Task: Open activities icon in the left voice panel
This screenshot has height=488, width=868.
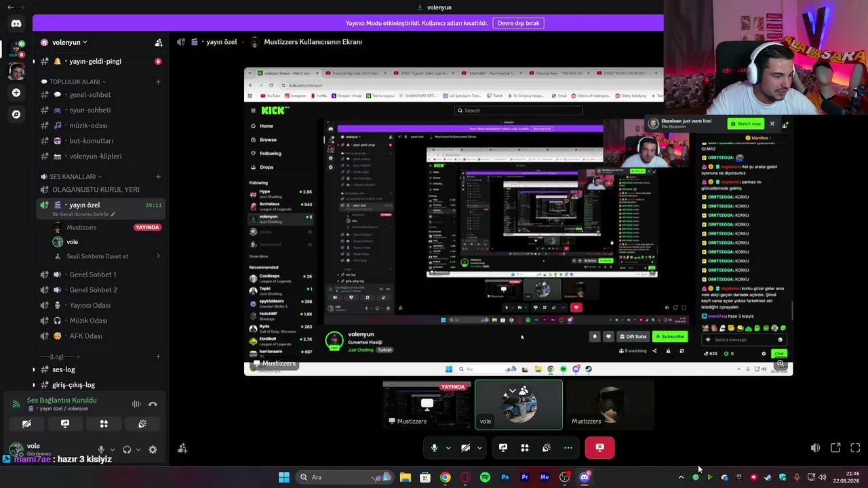Action: (x=104, y=424)
